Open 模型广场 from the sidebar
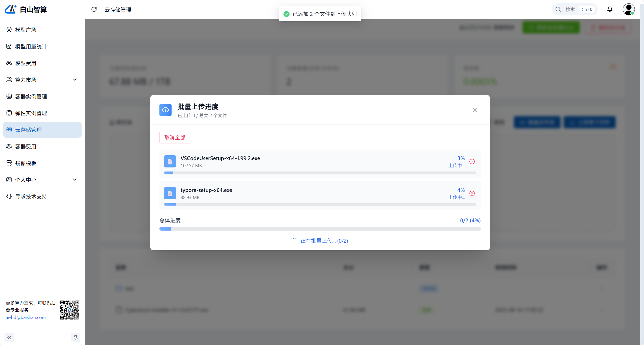The image size is (644, 345). tap(26, 30)
